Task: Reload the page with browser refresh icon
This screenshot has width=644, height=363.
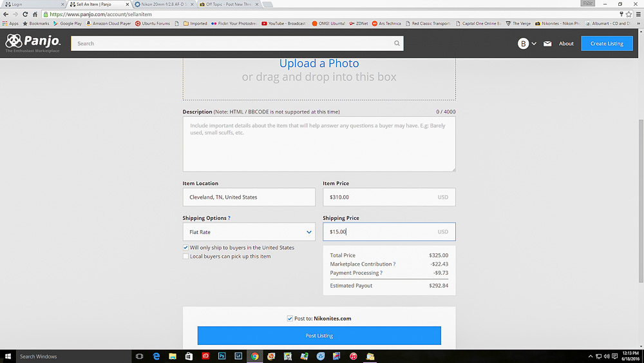Action: click(25, 14)
